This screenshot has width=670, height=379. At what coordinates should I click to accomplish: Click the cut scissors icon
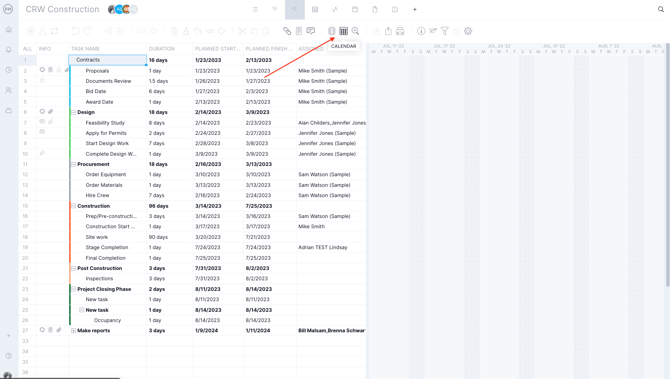tap(242, 31)
